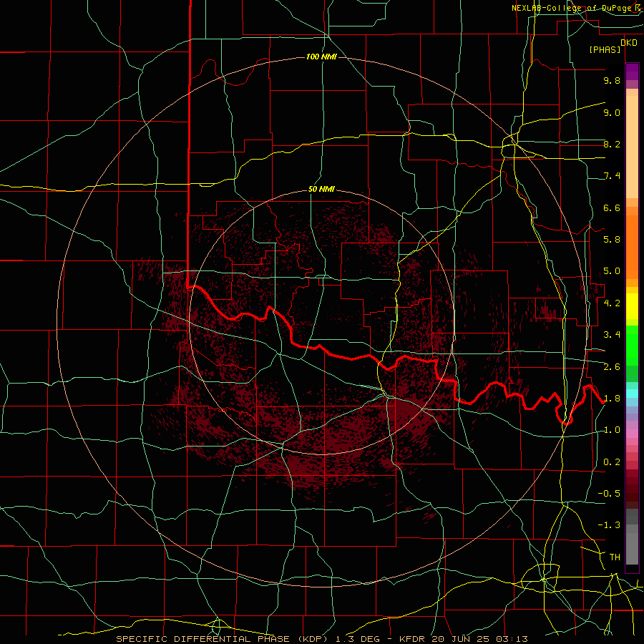
Task: Click the [PHAS] legend heading
Action: point(605,49)
